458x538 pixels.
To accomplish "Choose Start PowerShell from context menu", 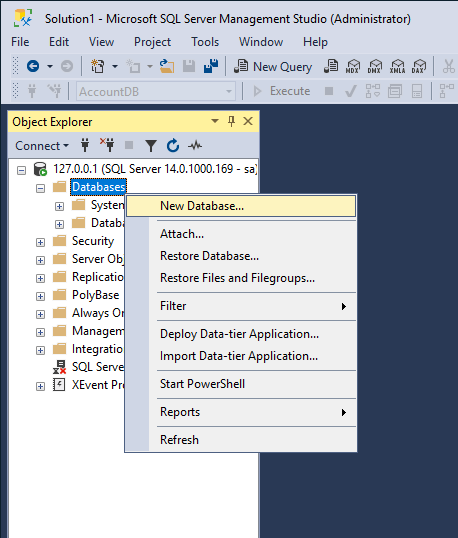I will click(x=241, y=384).
